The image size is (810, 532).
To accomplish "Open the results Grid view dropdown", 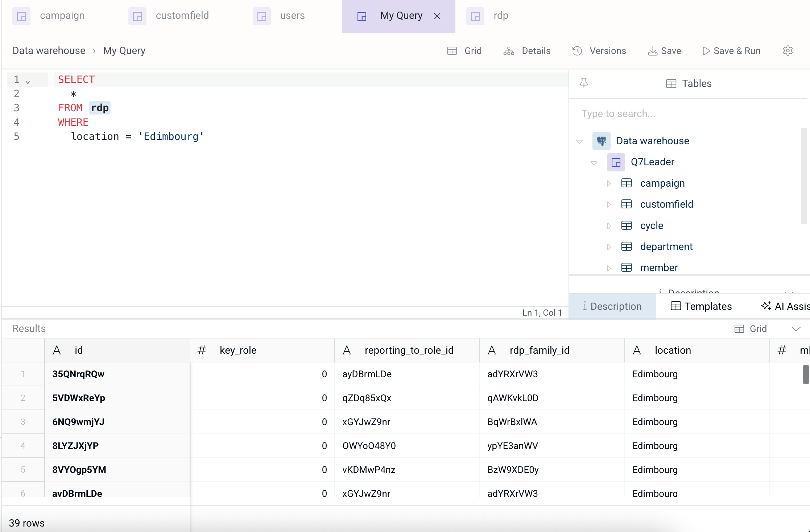I will (x=796, y=329).
